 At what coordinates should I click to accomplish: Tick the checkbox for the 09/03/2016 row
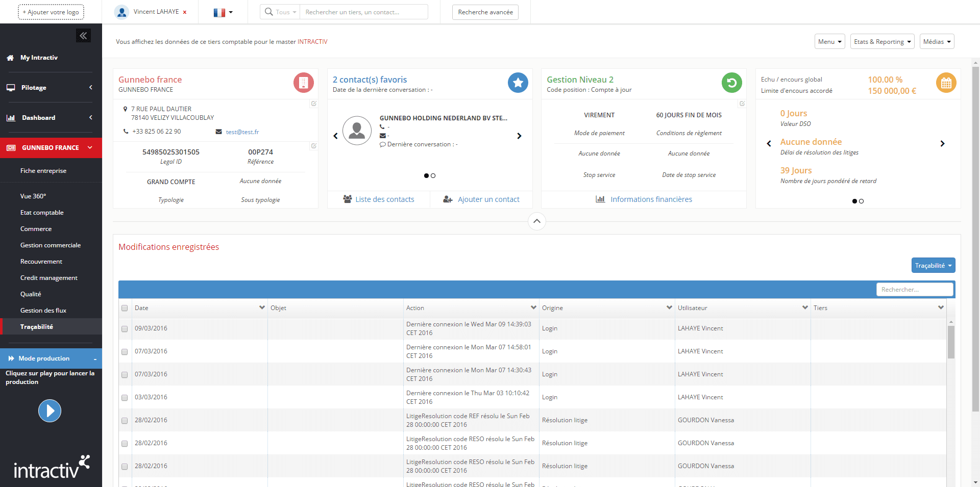click(125, 329)
